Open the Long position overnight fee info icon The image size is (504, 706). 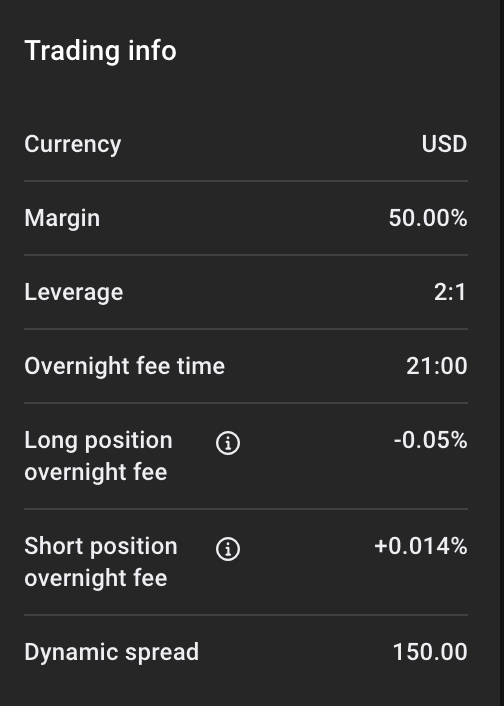point(228,443)
